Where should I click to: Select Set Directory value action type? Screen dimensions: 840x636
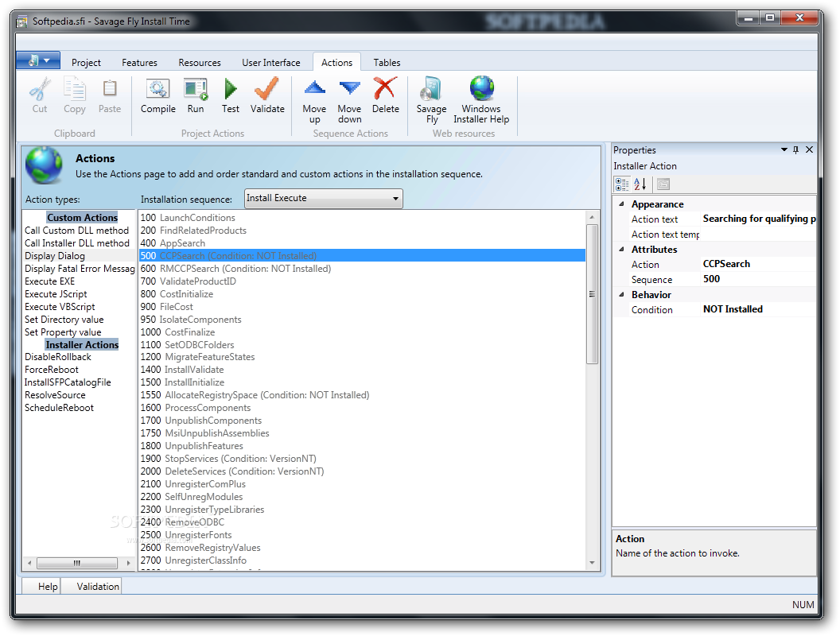(64, 320)
